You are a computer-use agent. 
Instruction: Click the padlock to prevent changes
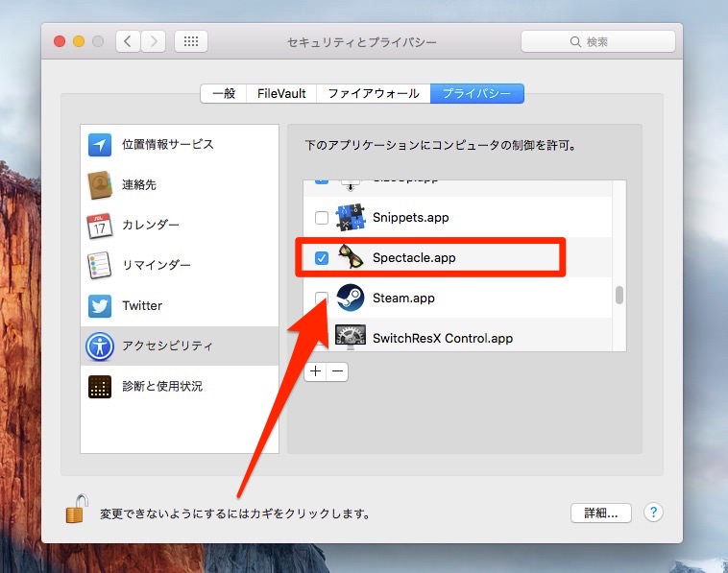click(77, 509)
